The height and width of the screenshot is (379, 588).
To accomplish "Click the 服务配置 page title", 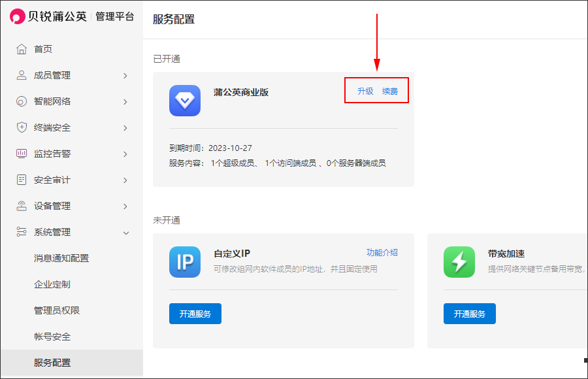I will (x=174, y=19).
